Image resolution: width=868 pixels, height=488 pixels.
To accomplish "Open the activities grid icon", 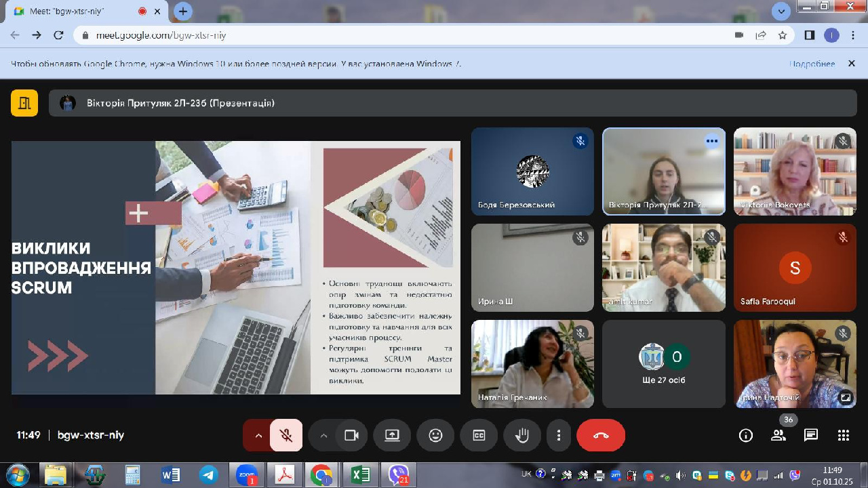I will point(844,435).
